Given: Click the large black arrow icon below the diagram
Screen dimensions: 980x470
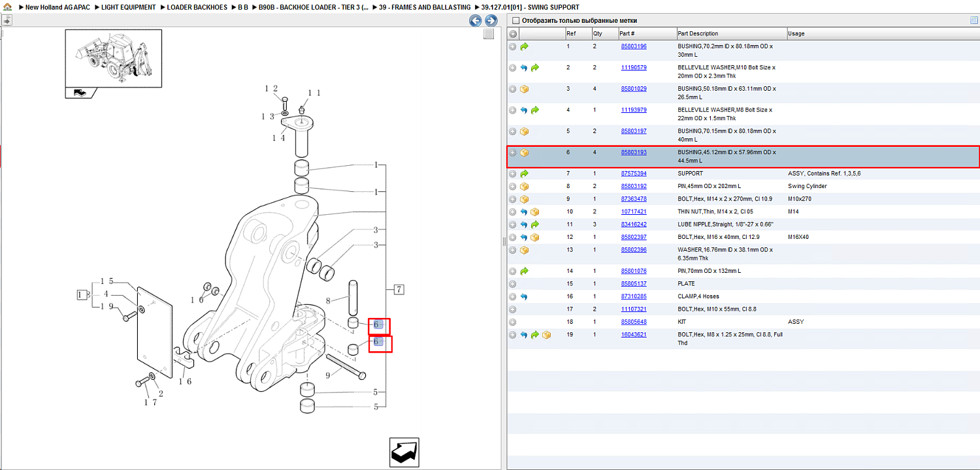Looking at the screenshot, I should 404,452.
